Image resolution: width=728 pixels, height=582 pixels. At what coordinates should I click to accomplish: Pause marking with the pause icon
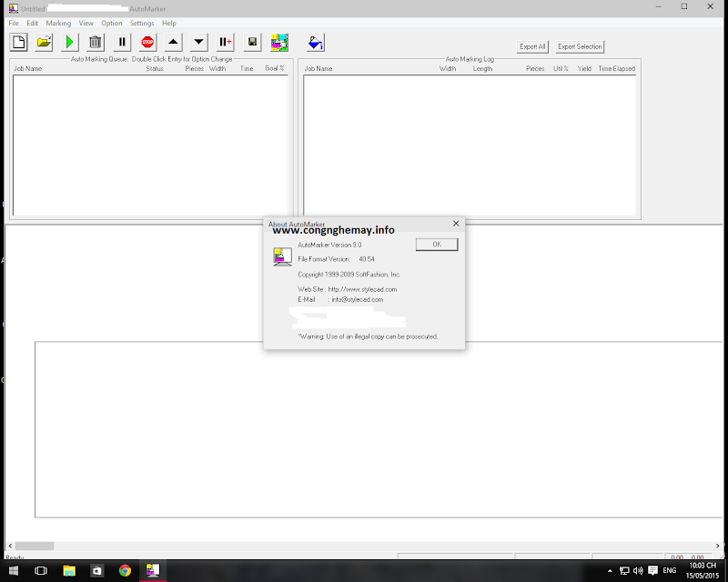[x=122, y=42]
